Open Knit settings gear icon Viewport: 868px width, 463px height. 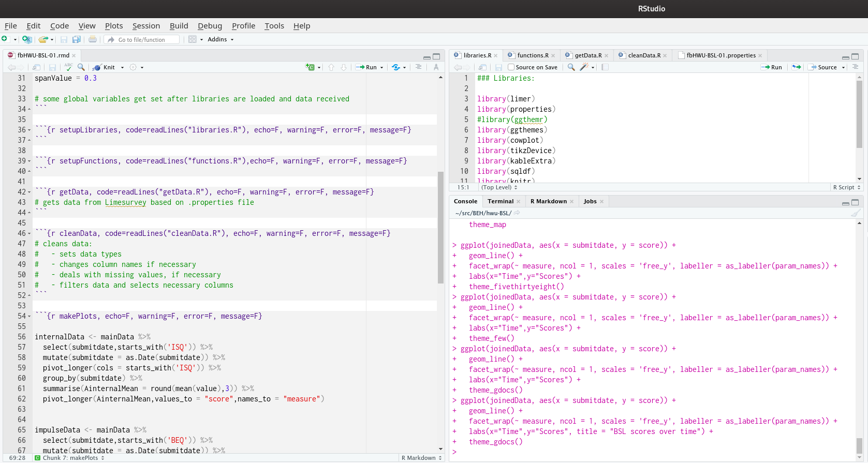[133, 67]
